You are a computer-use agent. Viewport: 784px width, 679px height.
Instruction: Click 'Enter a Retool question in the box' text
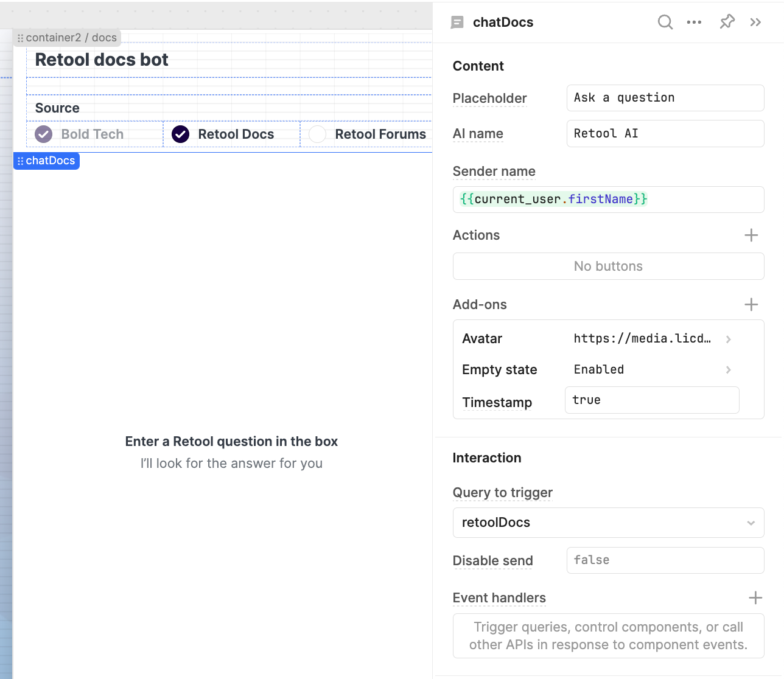(231, 442)
